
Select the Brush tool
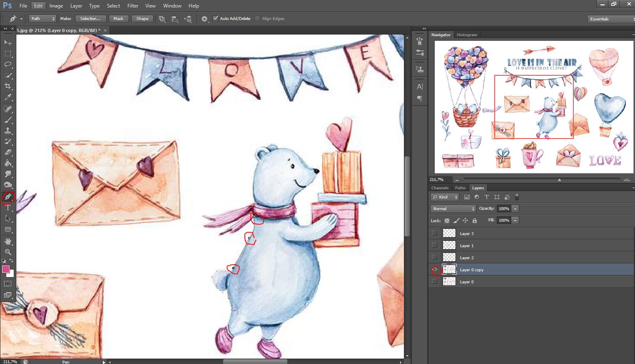coord(8,120)
